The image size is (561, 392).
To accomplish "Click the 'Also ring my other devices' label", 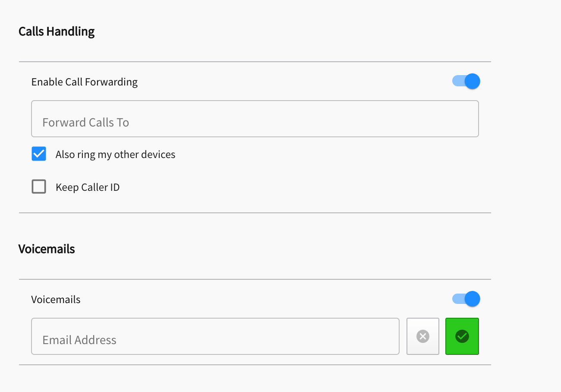I will pyautogui.click(x=115, y=155).
